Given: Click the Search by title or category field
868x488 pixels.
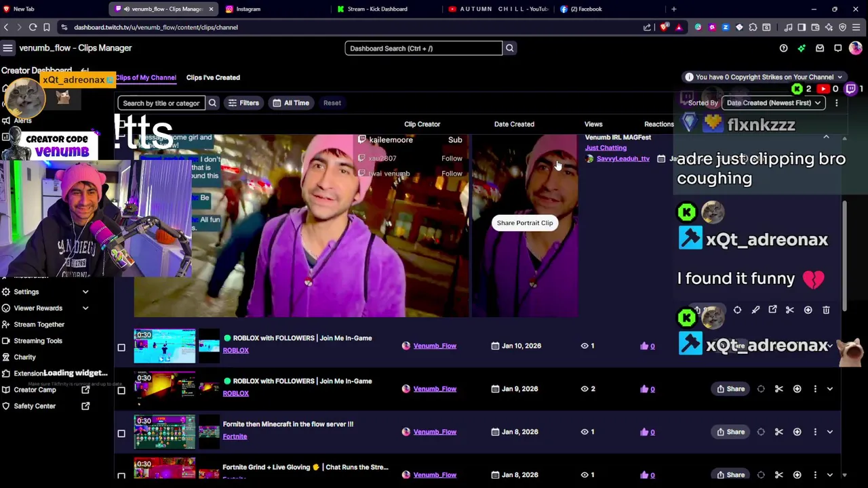Looking at the screenshot, I should (161, 103).
